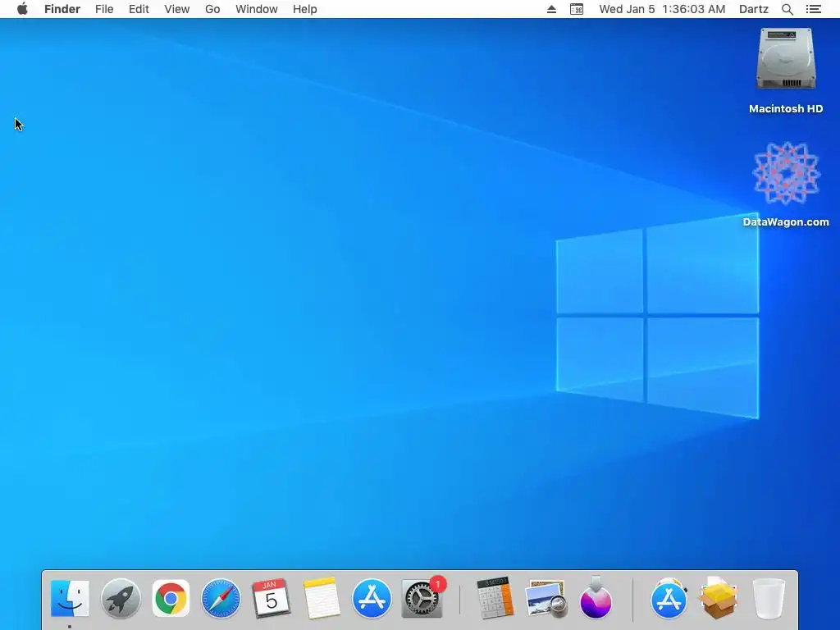
Task: Click the Macintosh HD label text
Action: pos(786,109)
